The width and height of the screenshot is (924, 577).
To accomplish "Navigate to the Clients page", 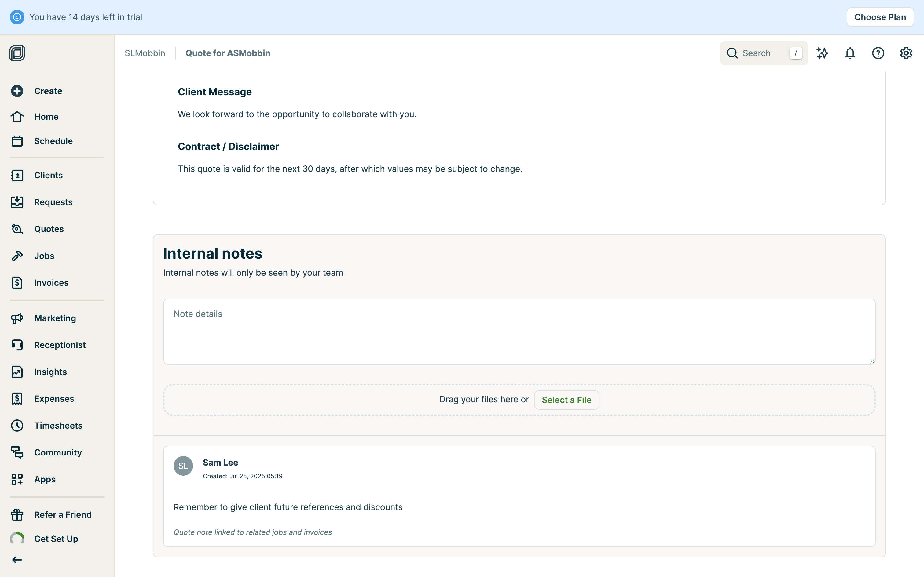I will coord(48,175).
